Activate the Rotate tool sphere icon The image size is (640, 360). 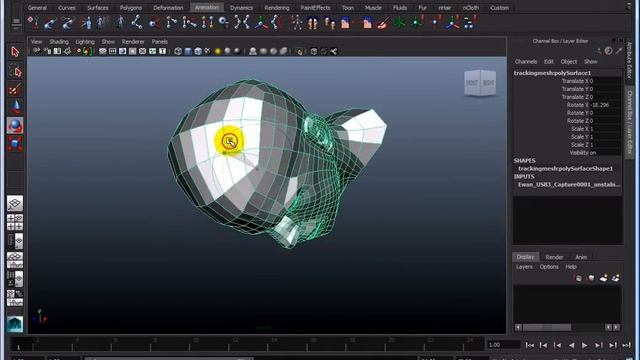[x=15, y=125]
